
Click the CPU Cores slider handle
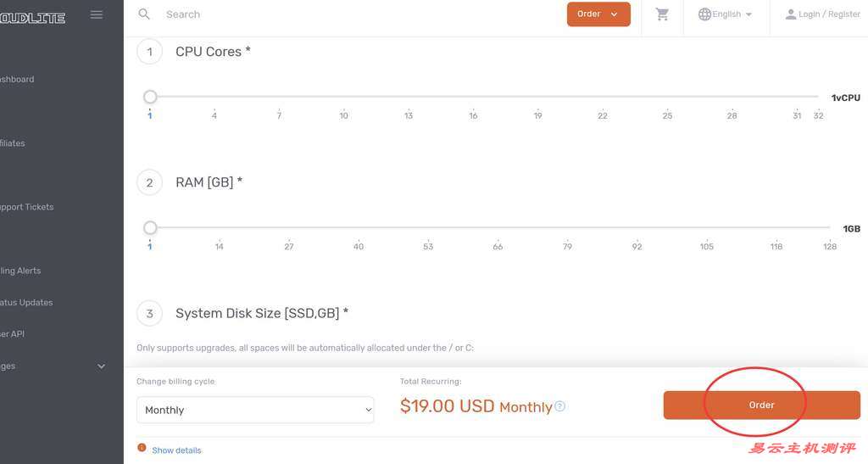click(x=150, y=97)
